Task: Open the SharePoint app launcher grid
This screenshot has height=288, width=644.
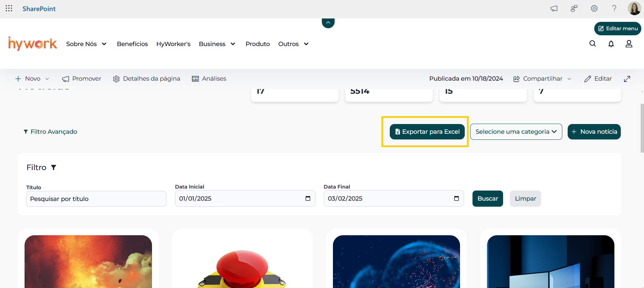Action: point(9,8)
